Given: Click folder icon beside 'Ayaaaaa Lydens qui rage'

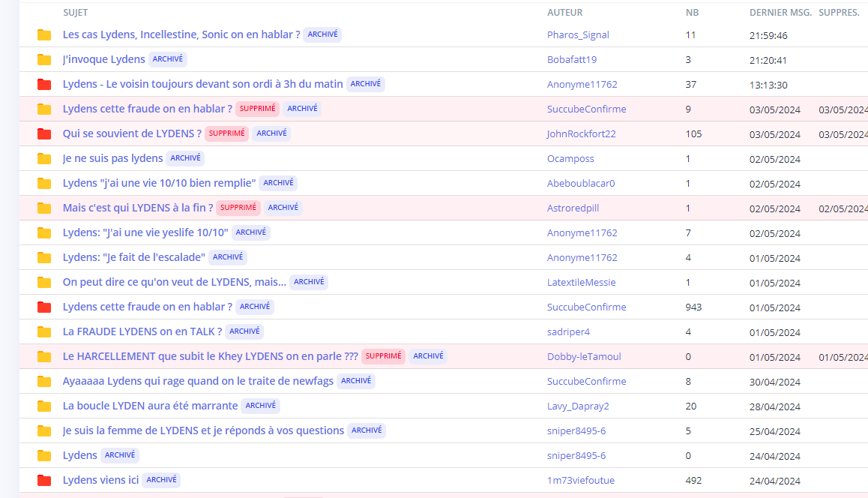Looking at the screenshot, I should click(x=44, y=382).
